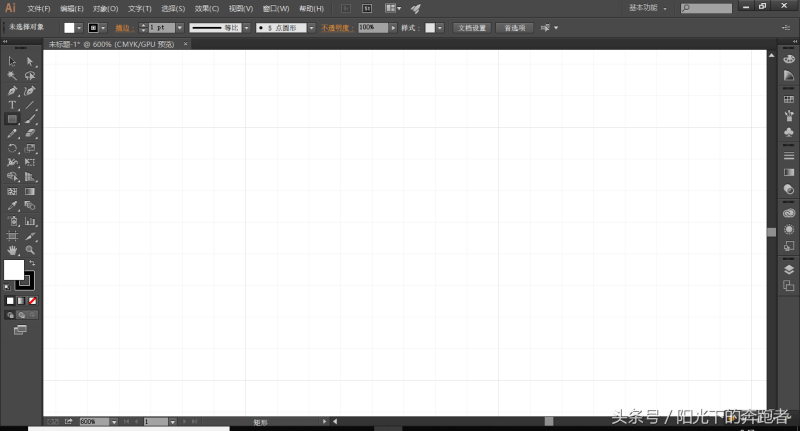
Task: Open the 描边 stroke panel link
Action: pos(124,28)
